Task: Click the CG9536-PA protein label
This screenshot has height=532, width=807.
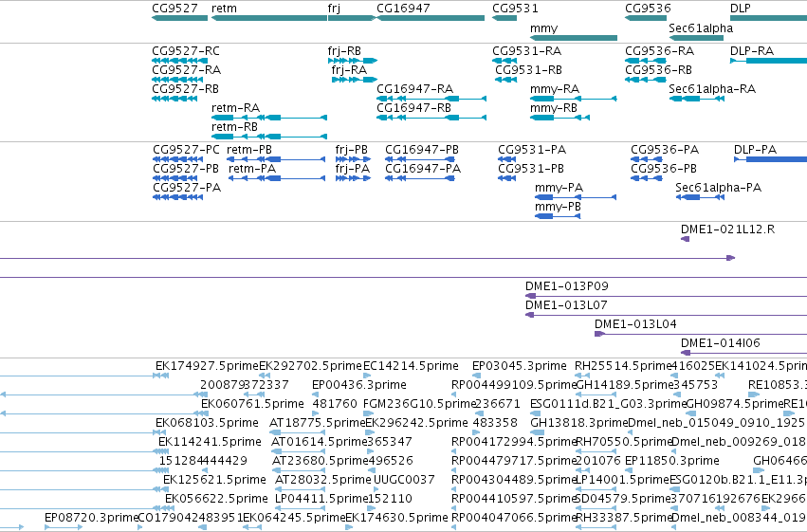Action: 665,150
